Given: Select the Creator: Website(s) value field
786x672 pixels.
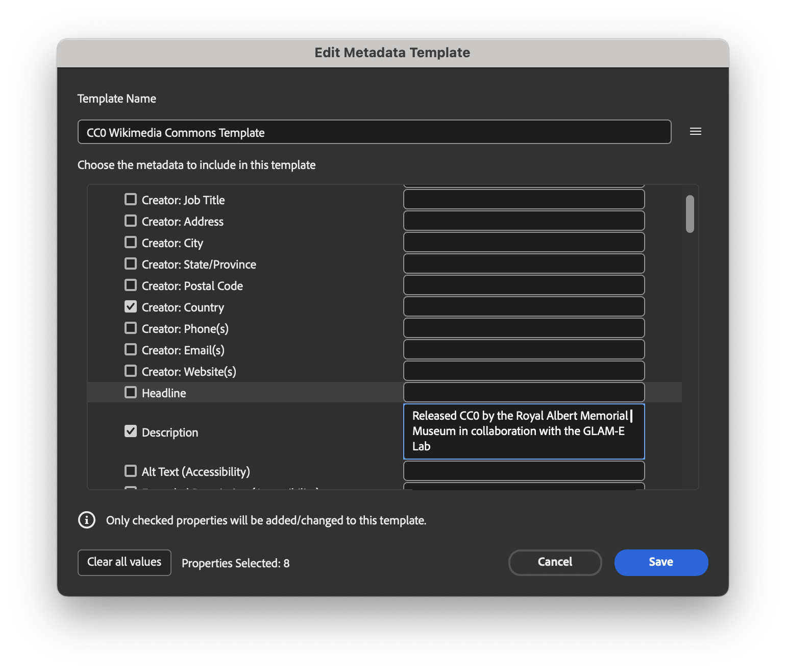Looking at the screenshot, I should pyautogui.click(x=524, y=371).
